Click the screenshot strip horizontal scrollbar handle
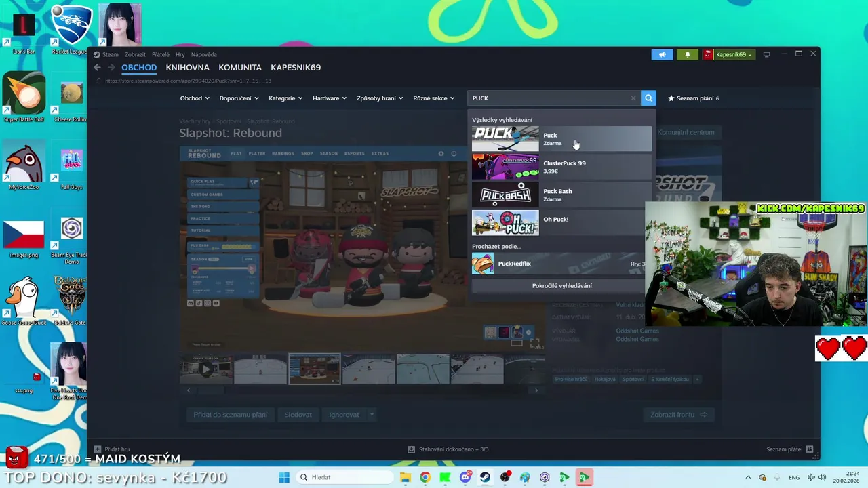This screenshot has width=868, height=488. click(x=210, y=390)
